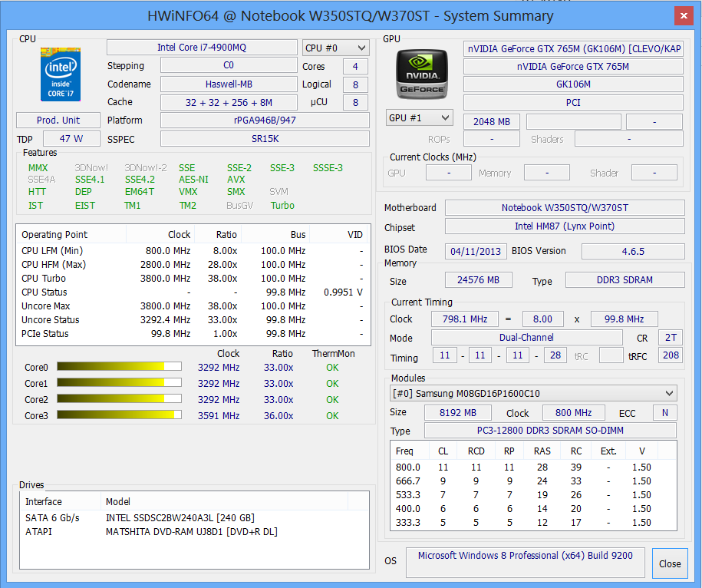702x588 pixels.
Task: Click the Core3 clock 3591 MHz
Action: tap(219, 415)
